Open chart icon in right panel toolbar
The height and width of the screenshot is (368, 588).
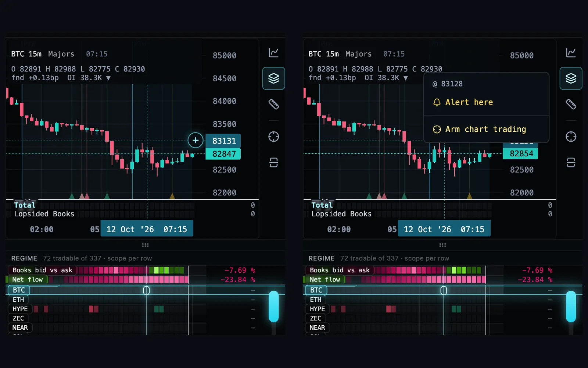(x=571, y=53)
